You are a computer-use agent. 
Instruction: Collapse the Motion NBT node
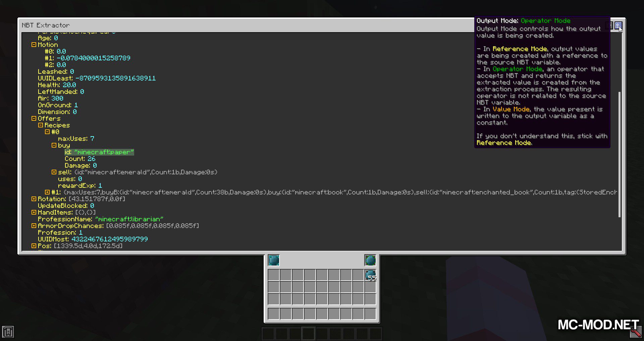tap(34, 45)
